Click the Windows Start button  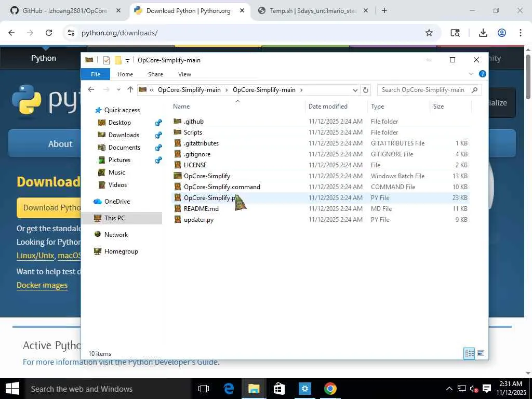tap(12, 389)
